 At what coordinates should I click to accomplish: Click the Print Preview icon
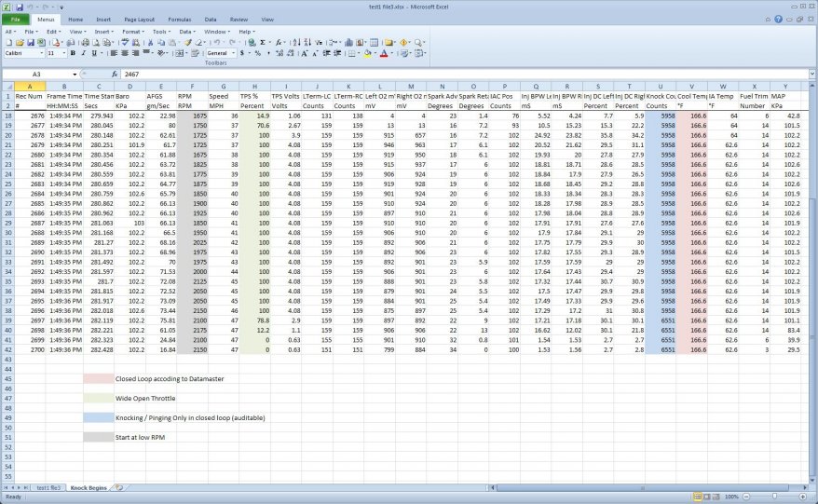click(x=96, y=43)
